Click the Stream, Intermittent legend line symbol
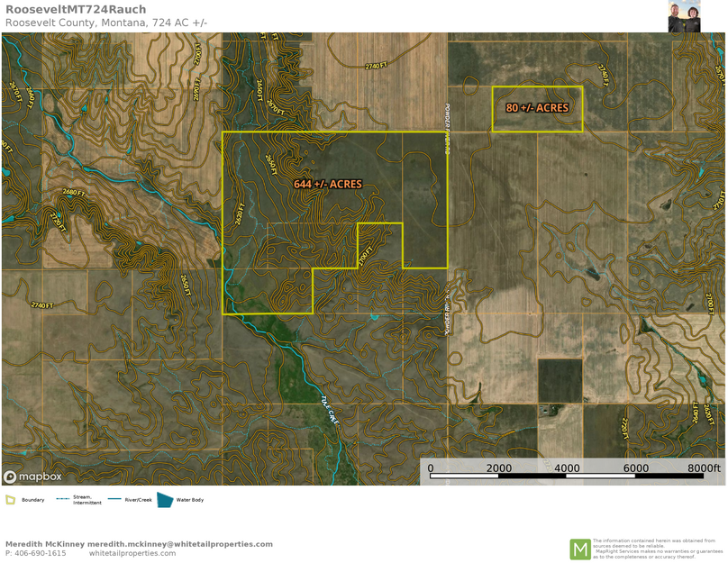The height and width of the screenshot is (563, 728). [63, 499]
